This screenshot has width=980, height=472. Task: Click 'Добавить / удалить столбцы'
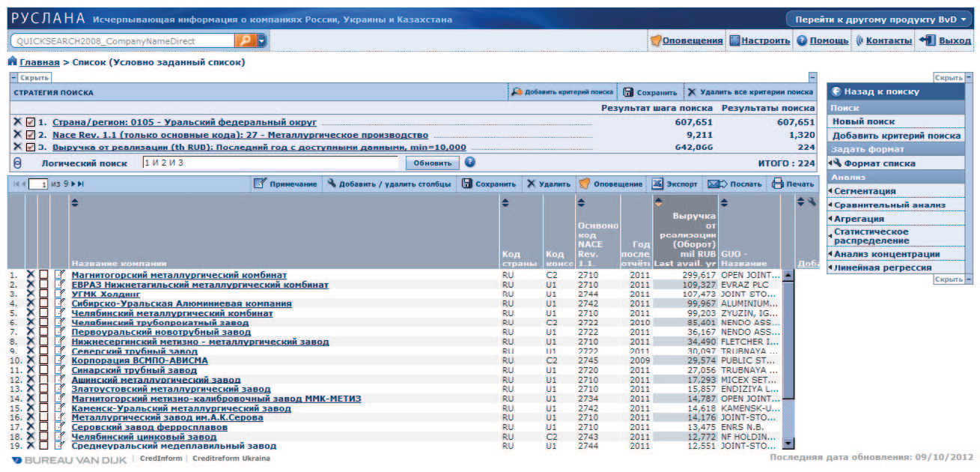pyautogui.click(x=389, y=184)
